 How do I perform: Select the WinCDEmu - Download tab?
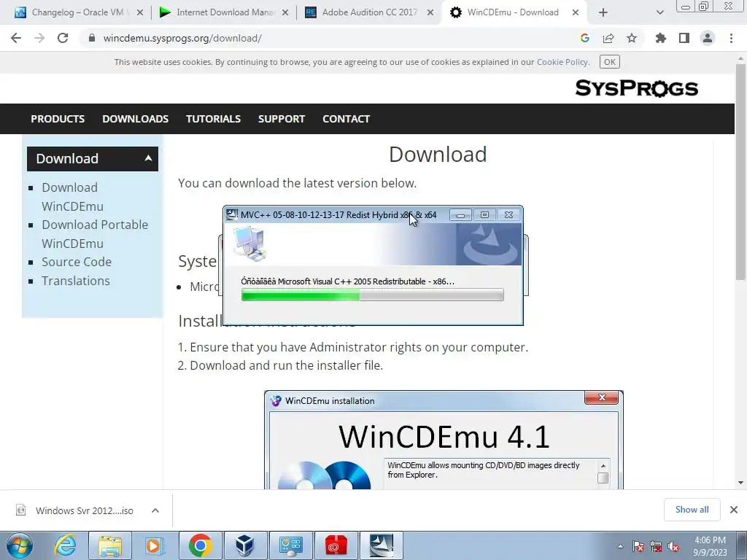[x=514, y=12]
